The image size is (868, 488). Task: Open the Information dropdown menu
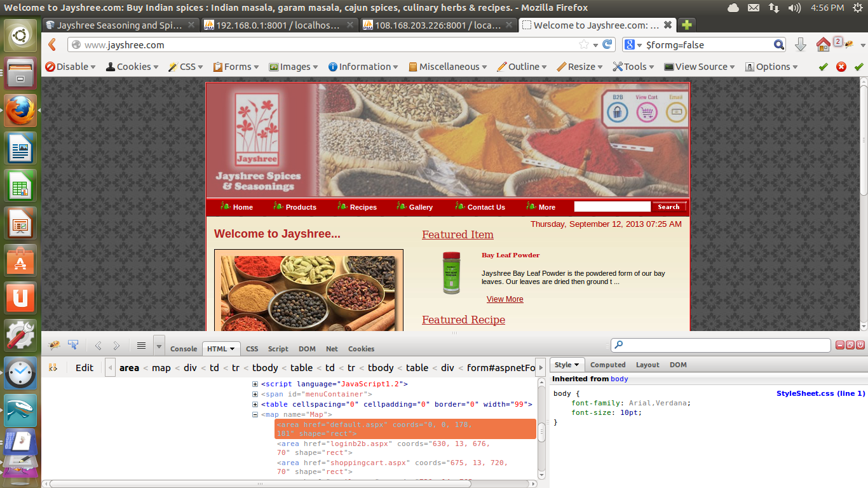pos(363,67)
